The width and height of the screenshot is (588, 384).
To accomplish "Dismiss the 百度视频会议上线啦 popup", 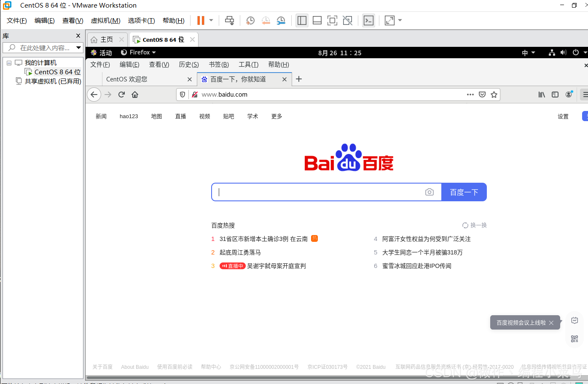I will tap(551, 323).
